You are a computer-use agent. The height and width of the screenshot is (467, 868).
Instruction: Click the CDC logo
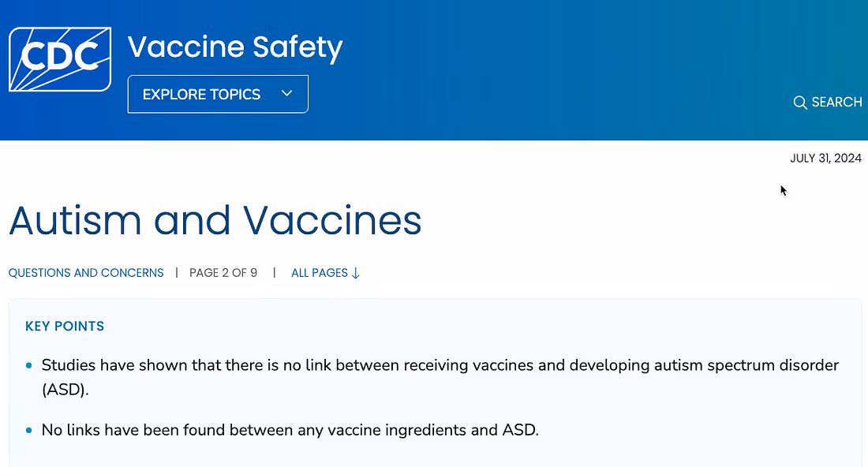59,59
